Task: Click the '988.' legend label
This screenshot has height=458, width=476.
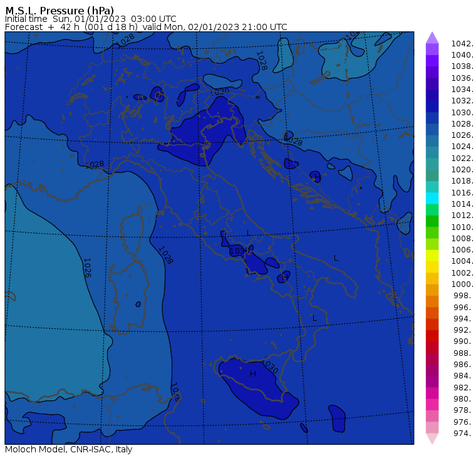Action: click(x=463, y=353)
